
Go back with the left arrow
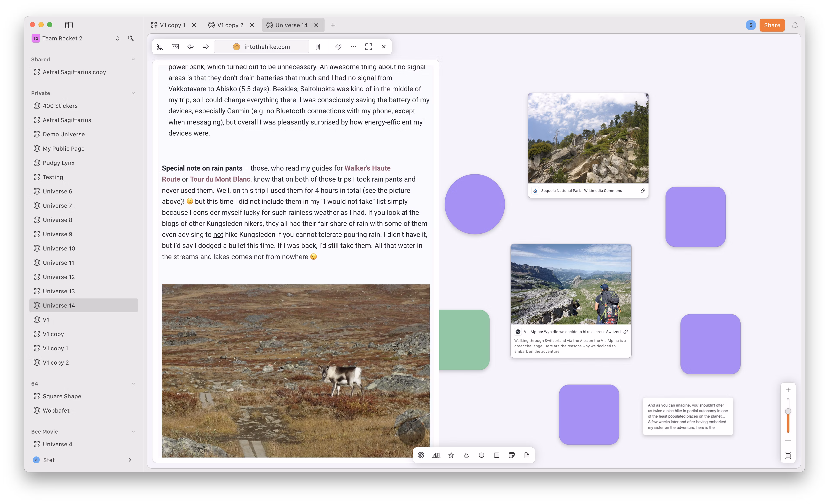pos(190,47)
